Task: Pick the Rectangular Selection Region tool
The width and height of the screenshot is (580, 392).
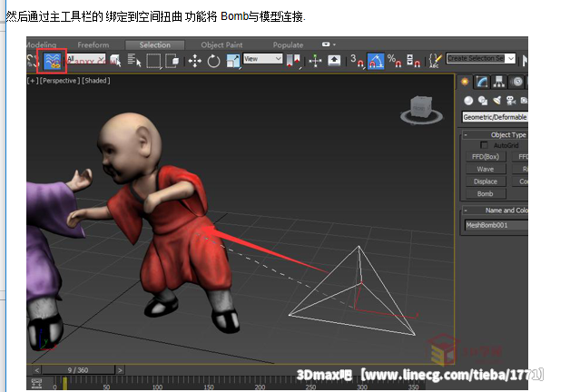Action: coord(154,61)
